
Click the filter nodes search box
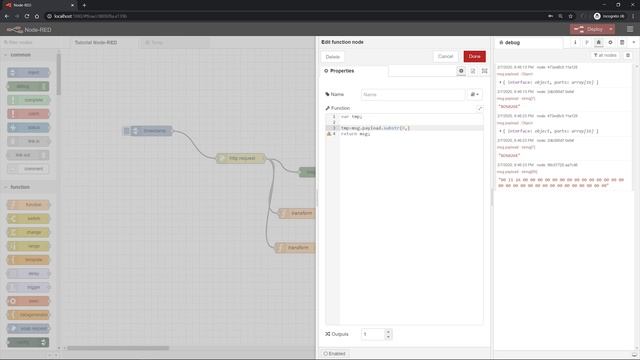pyautogui.click(x=30, y=42)
